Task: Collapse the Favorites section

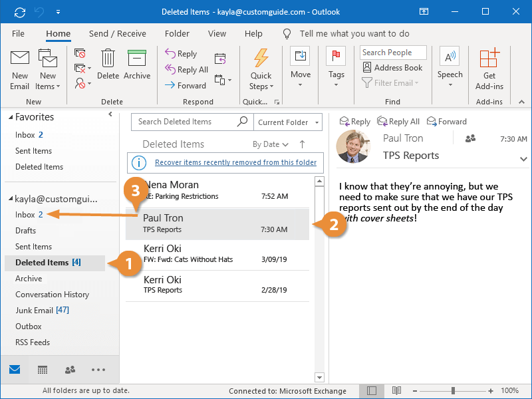Action: [x=11, y=117]
